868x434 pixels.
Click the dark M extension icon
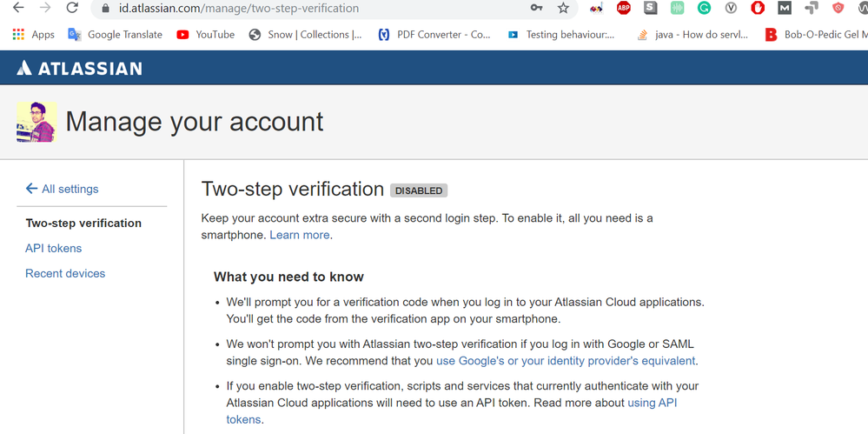(x=785, y=8)
